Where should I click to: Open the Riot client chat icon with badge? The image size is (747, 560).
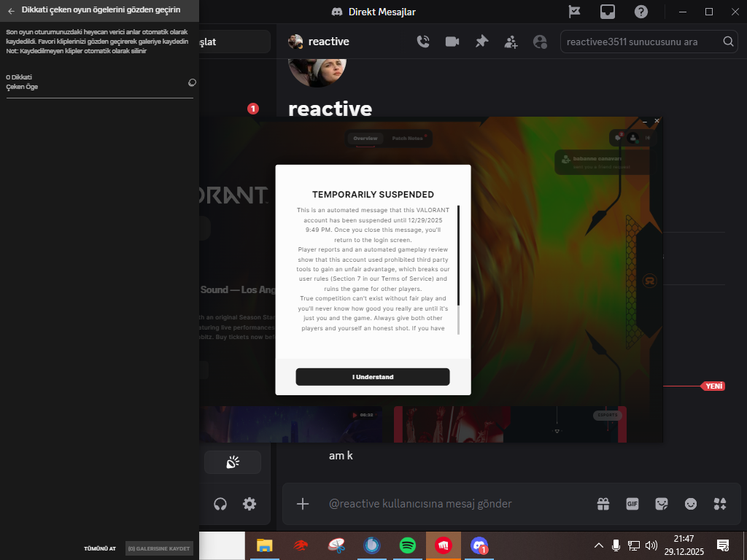pyautogui.click(x=619, y=138)
